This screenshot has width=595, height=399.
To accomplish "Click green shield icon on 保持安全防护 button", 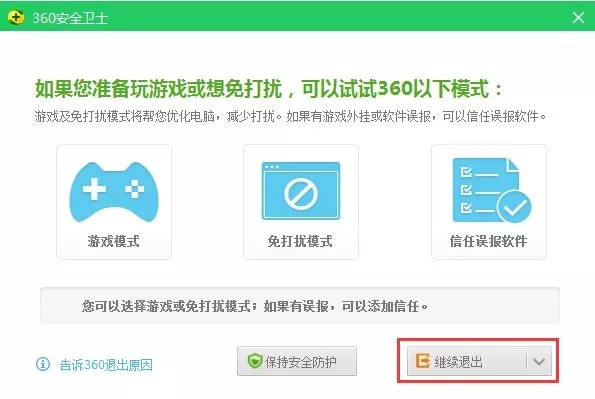I will (255, 361).
